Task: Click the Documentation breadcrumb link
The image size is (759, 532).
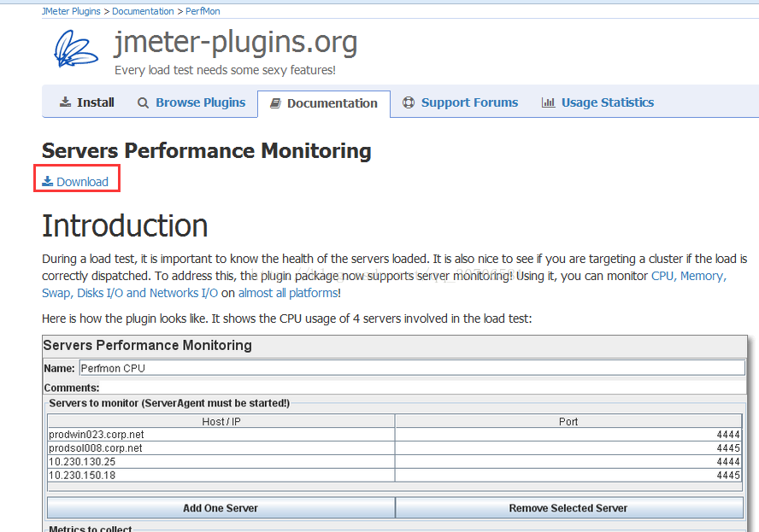Action: click(143, 11)
